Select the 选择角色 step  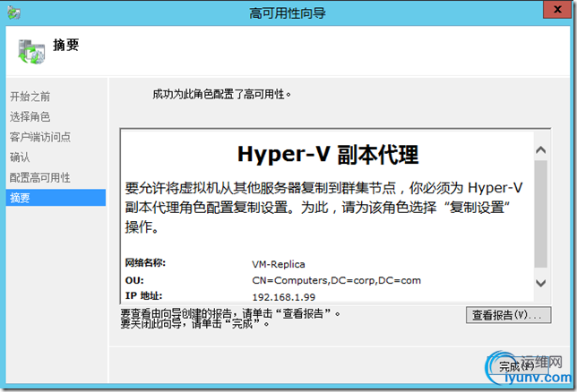pyautogui.click(x=30, y=117)
